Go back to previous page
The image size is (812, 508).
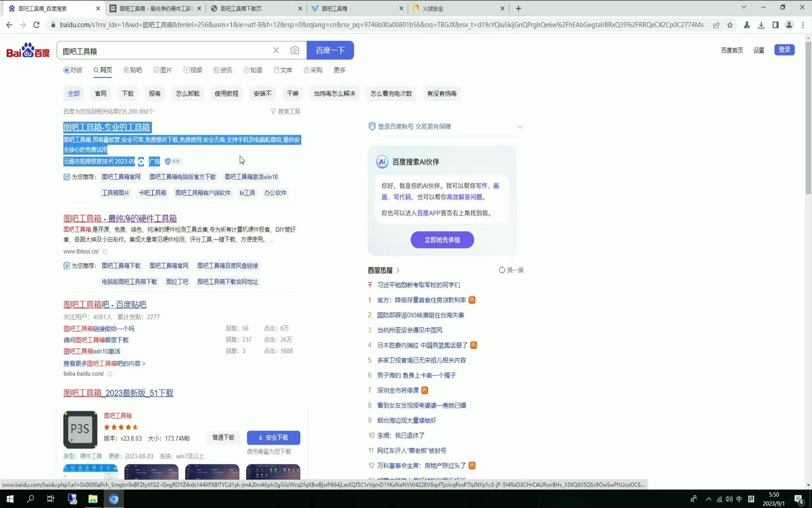9,25
